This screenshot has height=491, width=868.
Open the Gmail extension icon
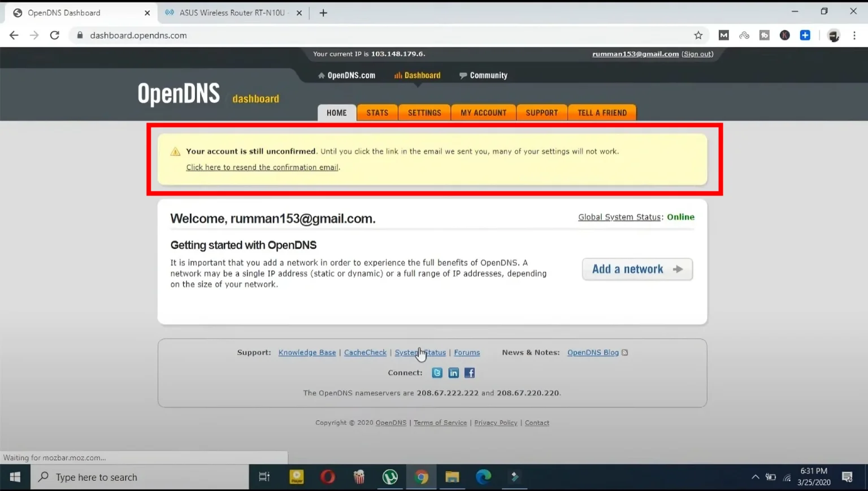pos(723,35)
